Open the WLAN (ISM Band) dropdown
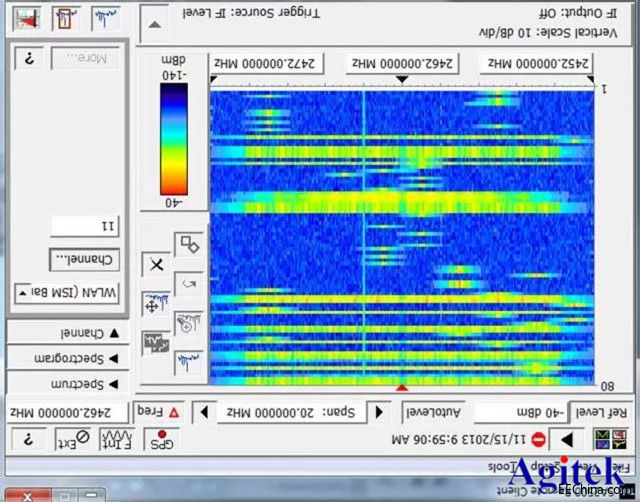This screenshot has width=640, height=502. 67,293
